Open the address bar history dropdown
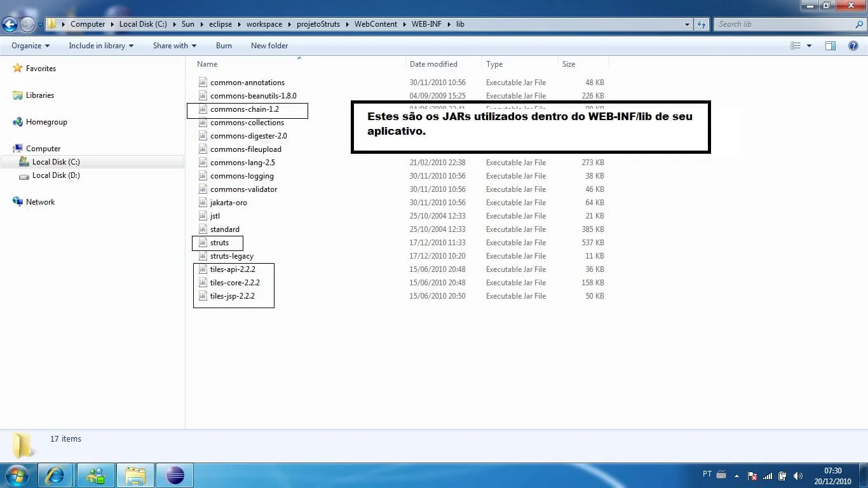The height and width of the screenshot is (488, 868). (x=688, y=25)
